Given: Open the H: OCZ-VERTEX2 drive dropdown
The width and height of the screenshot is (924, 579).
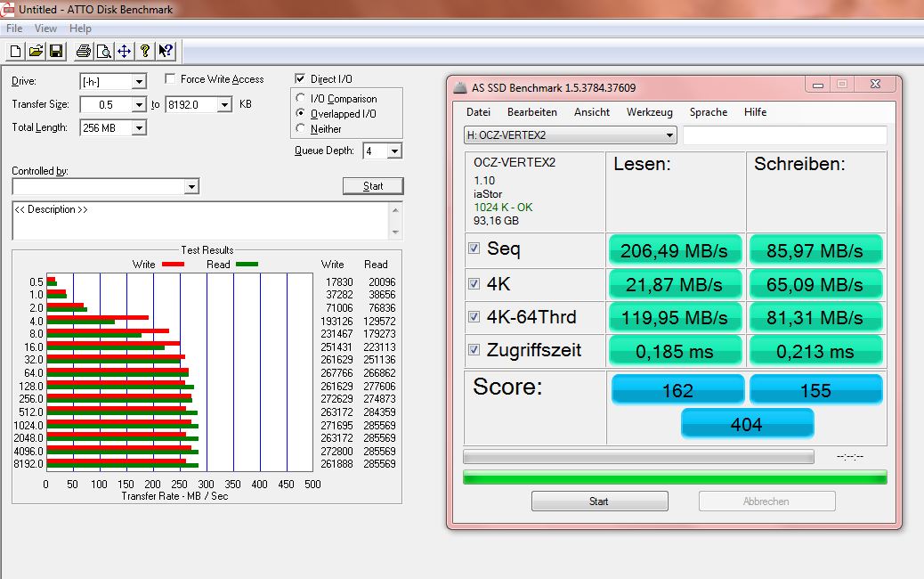Looking at the screenshot, I should [570, 135].
